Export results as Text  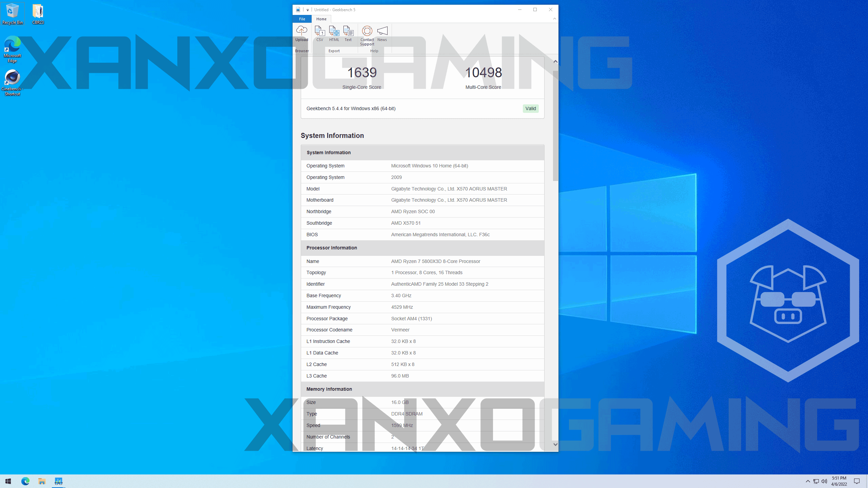click(348, 33)
